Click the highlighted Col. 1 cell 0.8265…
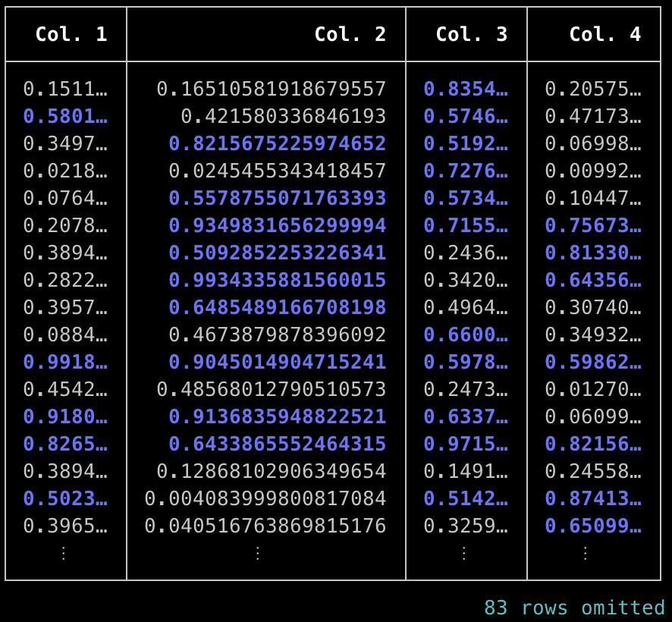Viewport: 672px width, 622px height. [x=65, y=444]
